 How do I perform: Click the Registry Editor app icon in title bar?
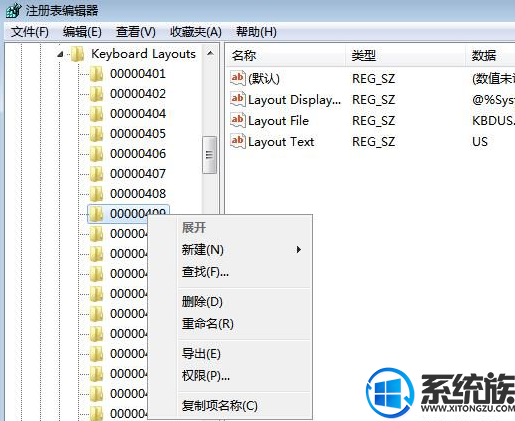(x=13, y=10)
